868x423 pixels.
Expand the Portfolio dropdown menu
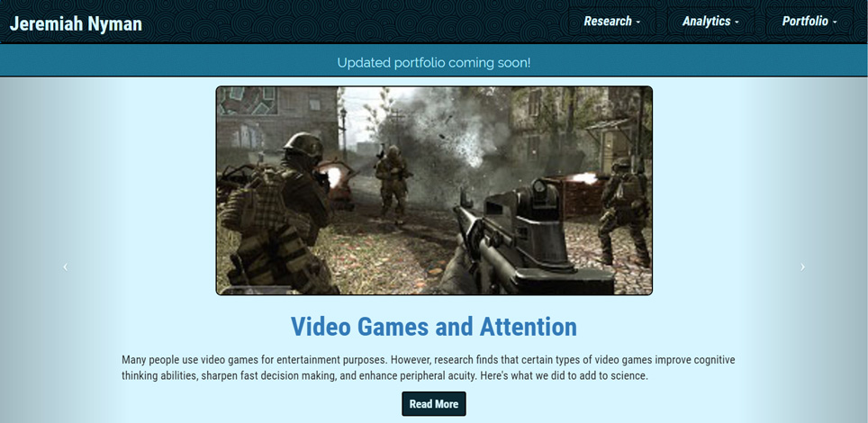pyautogui.click(x=809, y=22)
